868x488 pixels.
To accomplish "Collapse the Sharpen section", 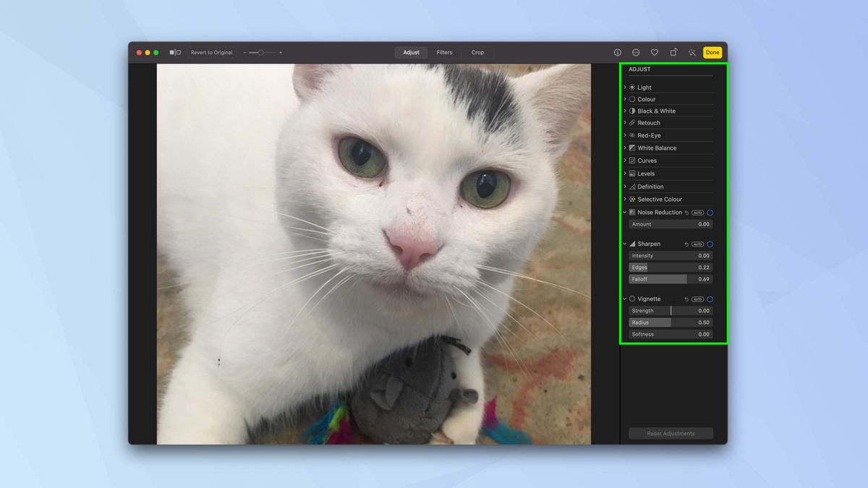I will coord(624,244).
